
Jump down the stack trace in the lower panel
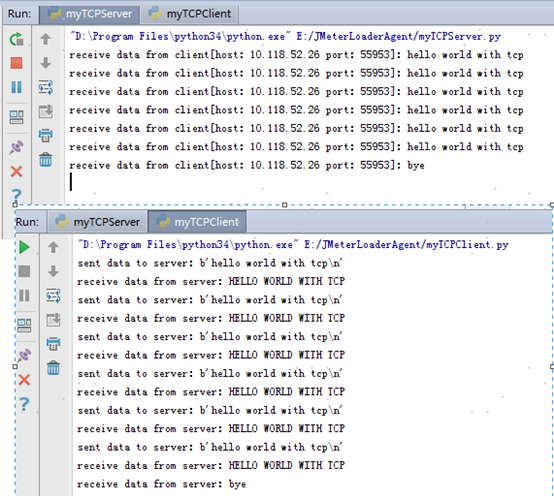click(x=53, y=271)
